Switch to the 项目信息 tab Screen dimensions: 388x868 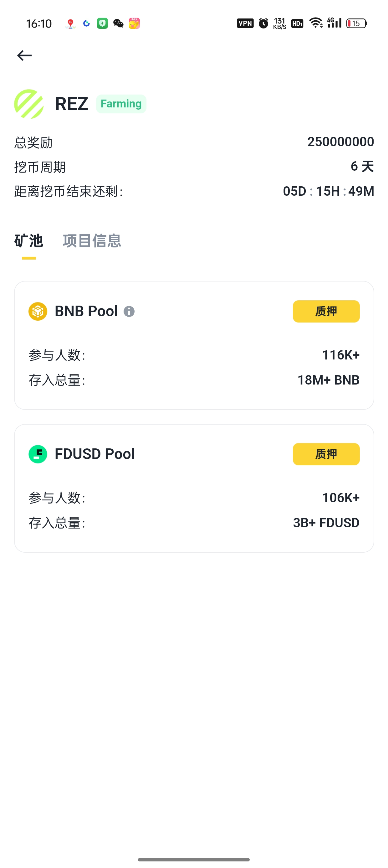[92, 240]
